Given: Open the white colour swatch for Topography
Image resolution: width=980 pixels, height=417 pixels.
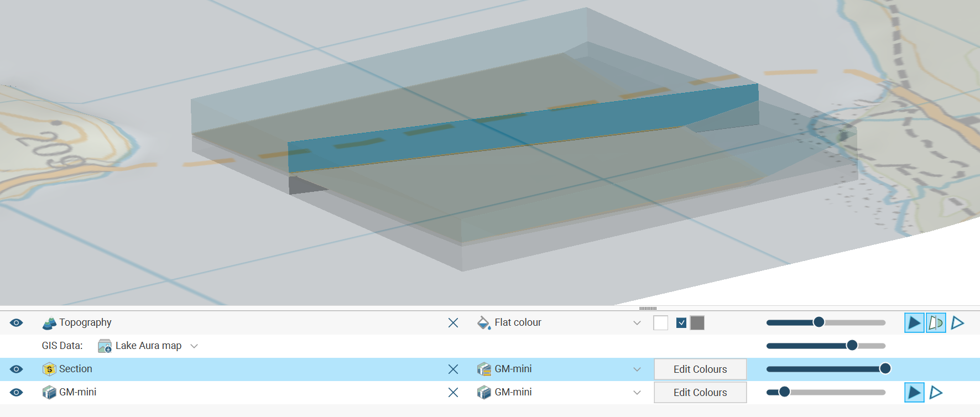Looking at the screenshot, I should [x=660, y=323].
